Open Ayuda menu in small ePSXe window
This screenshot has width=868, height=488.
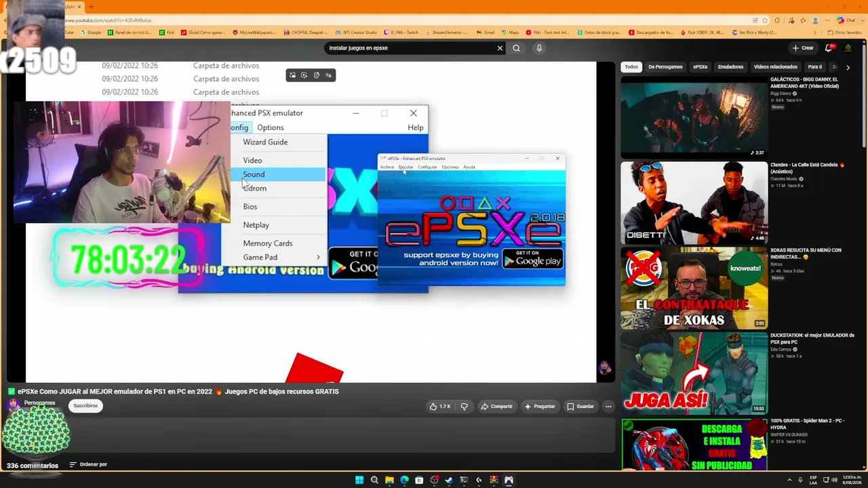[469, 167]
